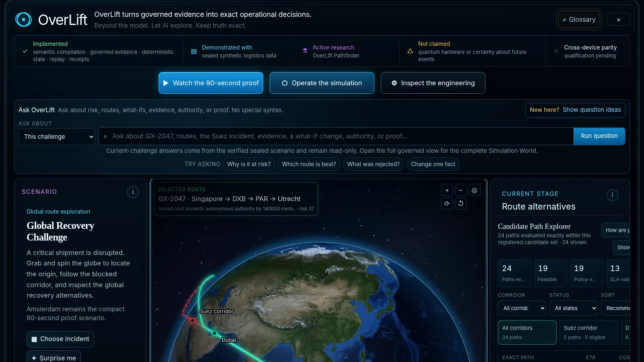Click the Global route exploration link
Screen dimensions: 644x362
coord(58,212)
